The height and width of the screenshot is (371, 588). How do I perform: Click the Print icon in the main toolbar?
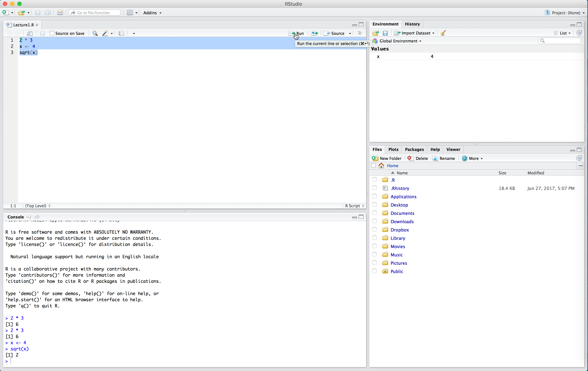(x=60, y=12)
